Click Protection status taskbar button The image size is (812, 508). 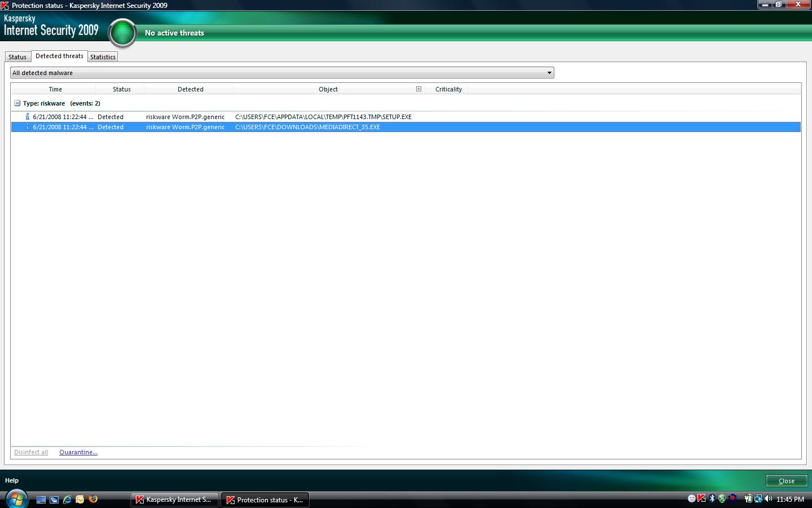[x=265, y=500]
